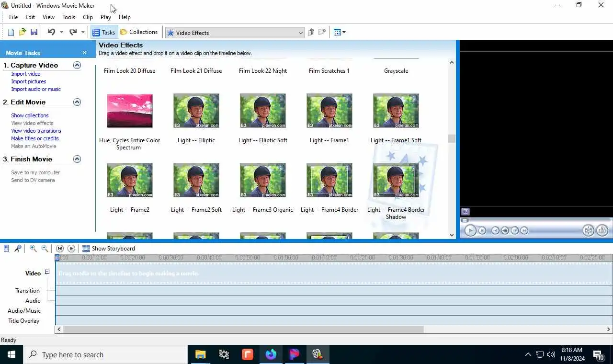Close the Movie Tasks pane
Screen dimensions: 613x364
click(84, 53)
